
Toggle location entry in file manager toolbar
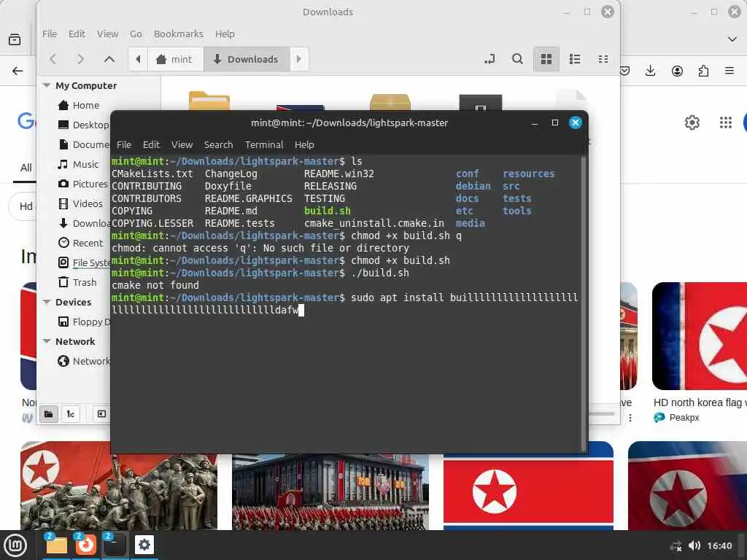point(489,59)
